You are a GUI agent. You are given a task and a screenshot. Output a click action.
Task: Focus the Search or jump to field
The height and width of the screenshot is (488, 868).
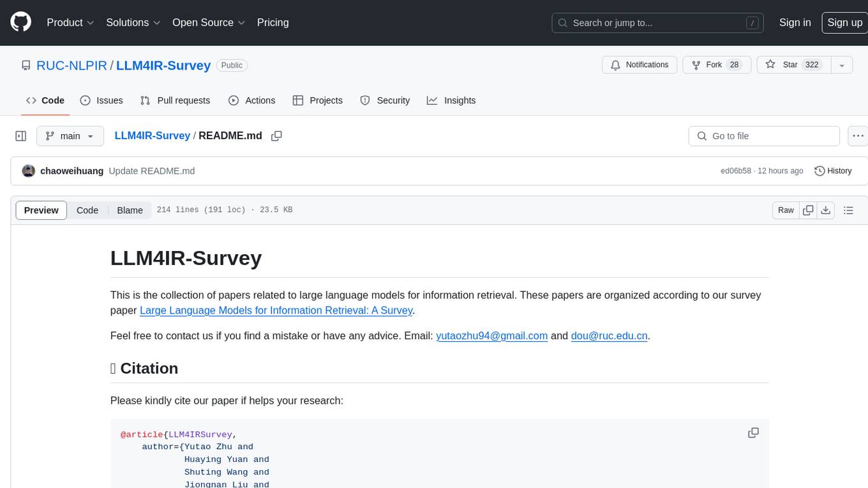pos(658,23)
